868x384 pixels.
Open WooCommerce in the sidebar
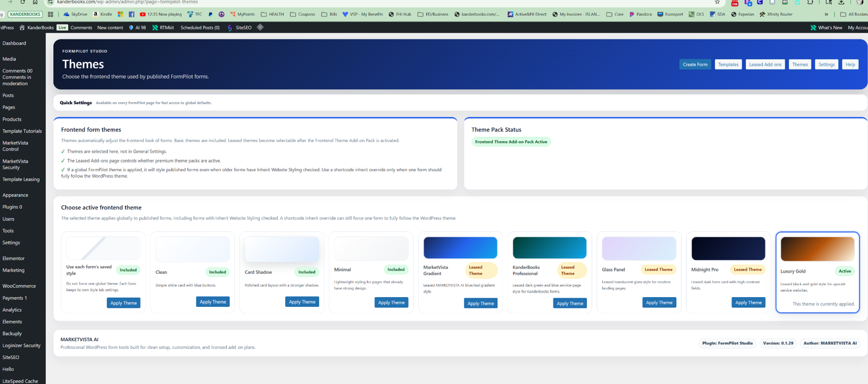click(19, 286)
